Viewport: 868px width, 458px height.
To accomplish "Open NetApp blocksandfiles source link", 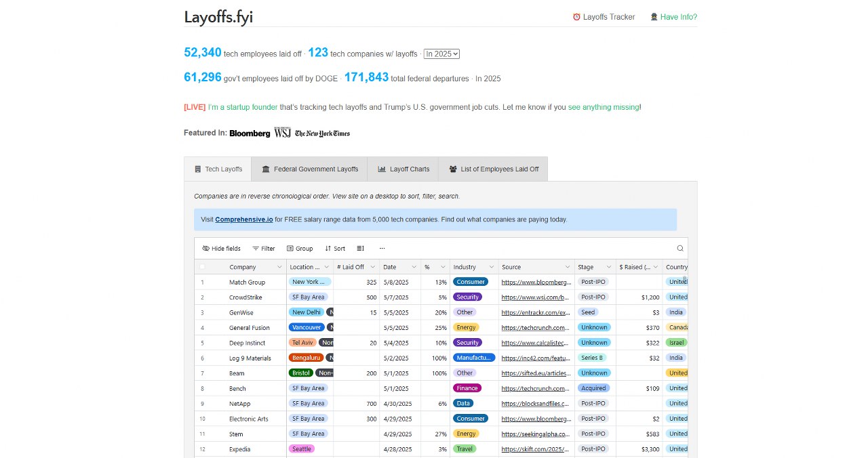I will [x=536, y=403].
